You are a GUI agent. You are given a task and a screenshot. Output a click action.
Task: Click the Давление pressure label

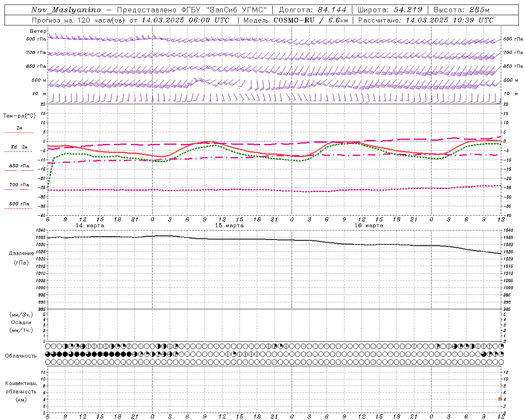(x=21, y=253)
